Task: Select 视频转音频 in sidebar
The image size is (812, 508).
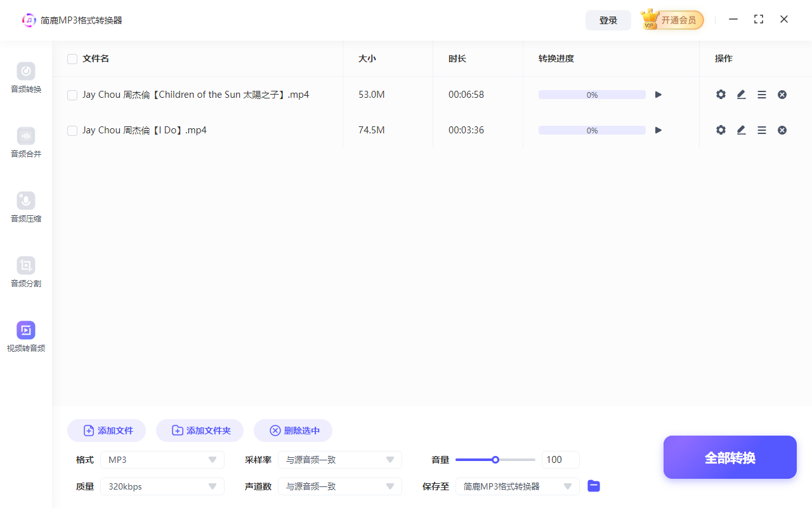Action: coord(26,337)
